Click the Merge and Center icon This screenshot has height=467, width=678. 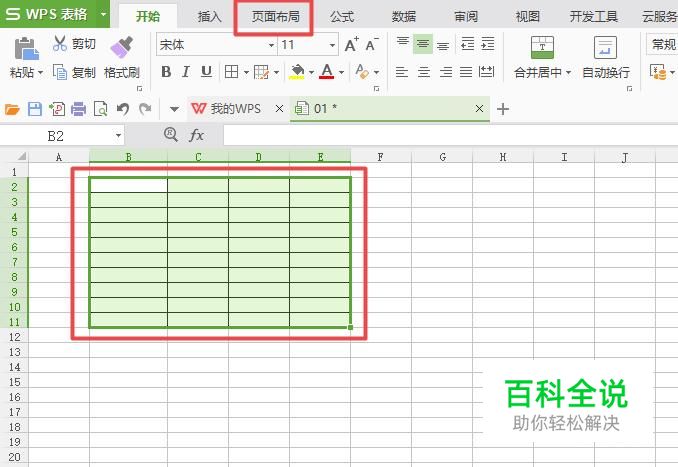pos(542,48)
